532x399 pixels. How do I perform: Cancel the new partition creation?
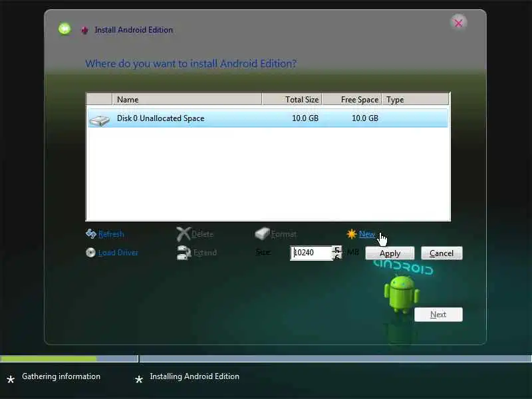pyautogui.click(x=442, y=253)
